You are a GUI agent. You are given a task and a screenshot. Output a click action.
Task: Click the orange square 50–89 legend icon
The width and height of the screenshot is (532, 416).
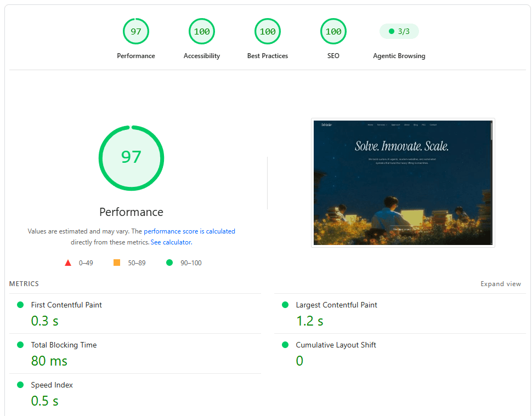pyautogui.click(x=117, y=263)
